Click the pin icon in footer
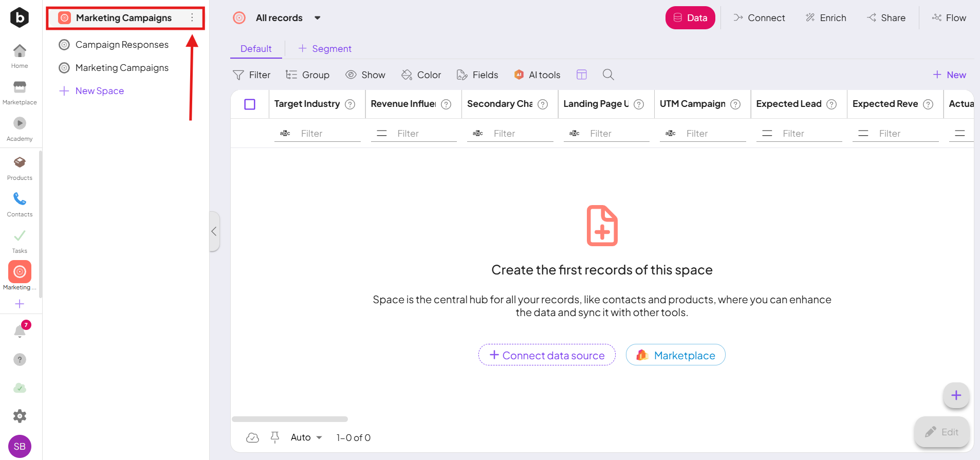Screen dimensions: 980x460 (275, 437)
